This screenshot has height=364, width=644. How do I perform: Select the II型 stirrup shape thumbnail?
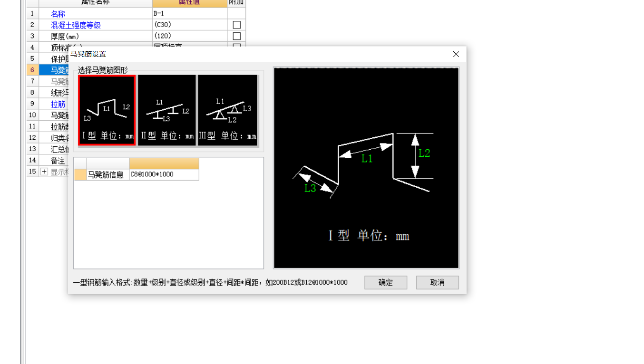(x=167, y=110)
